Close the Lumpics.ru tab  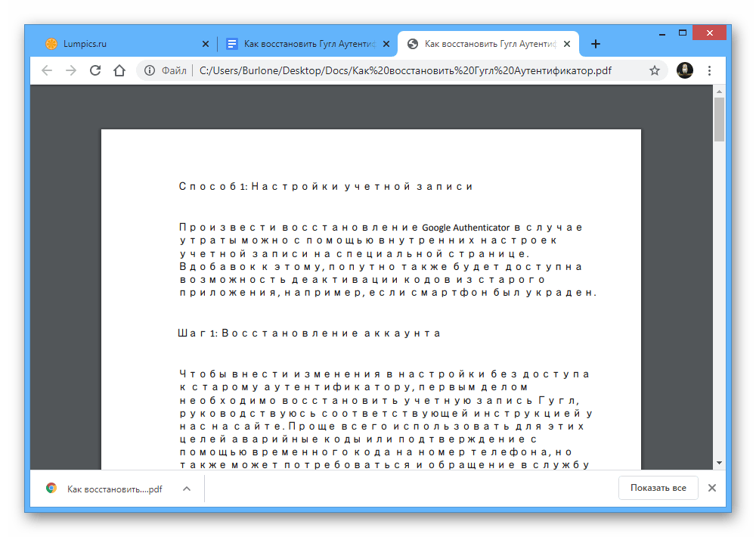click(206, 44)
